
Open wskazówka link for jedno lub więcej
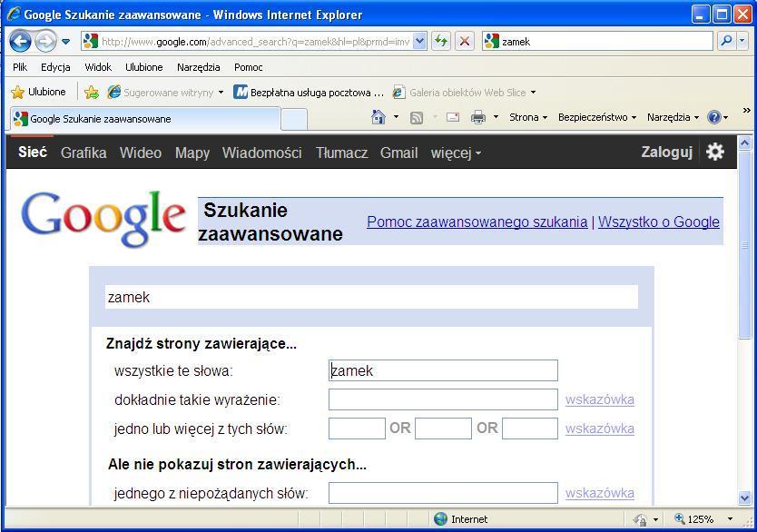pos(600,429)
